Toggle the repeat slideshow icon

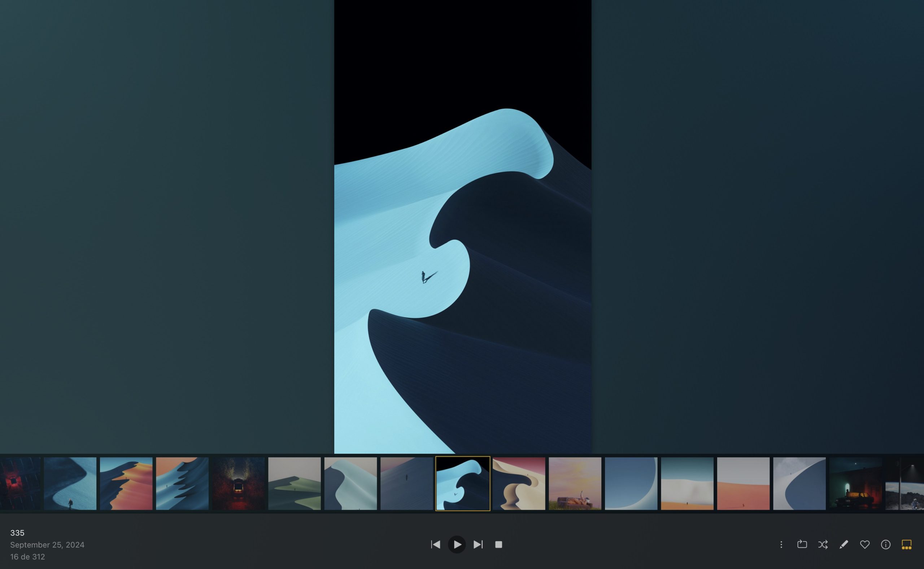802,544
